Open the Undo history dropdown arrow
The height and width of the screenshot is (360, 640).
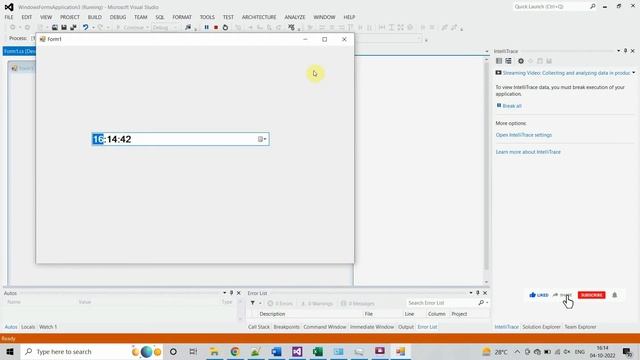[x=93, y=28]
